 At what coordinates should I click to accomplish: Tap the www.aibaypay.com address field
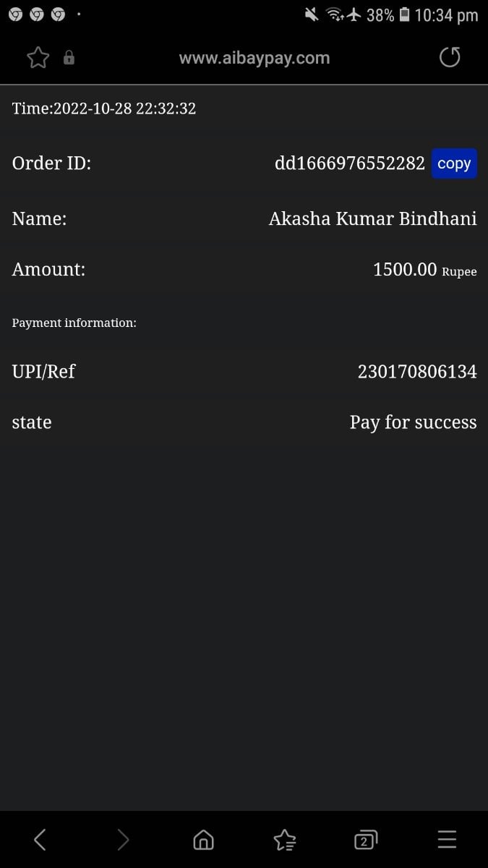point(254,58)
